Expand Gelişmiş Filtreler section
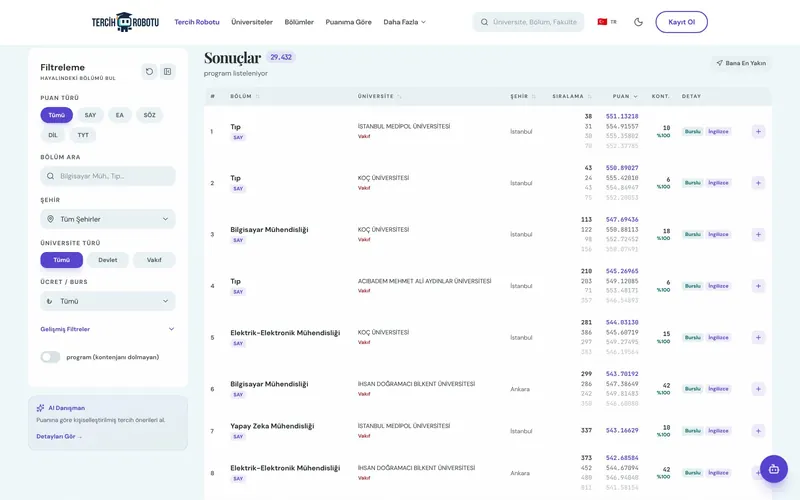 click(108, 329)
